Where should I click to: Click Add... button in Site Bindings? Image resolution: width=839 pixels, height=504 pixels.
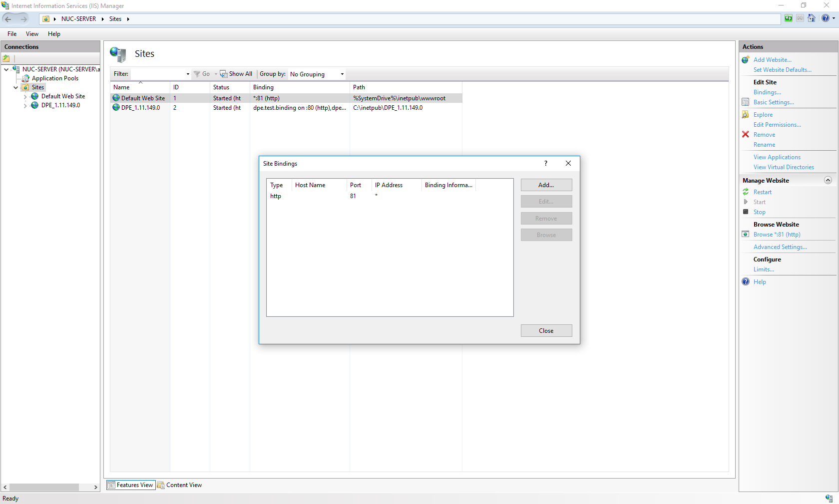tap(546, 185)
